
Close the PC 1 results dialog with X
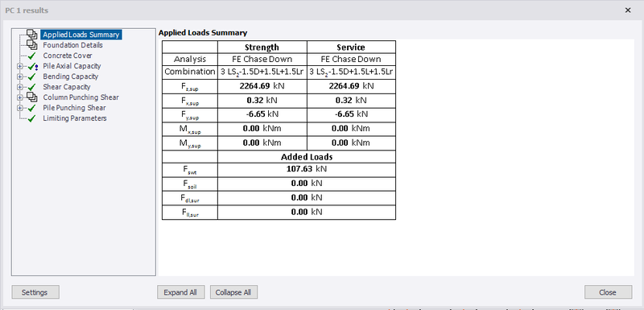628,10
